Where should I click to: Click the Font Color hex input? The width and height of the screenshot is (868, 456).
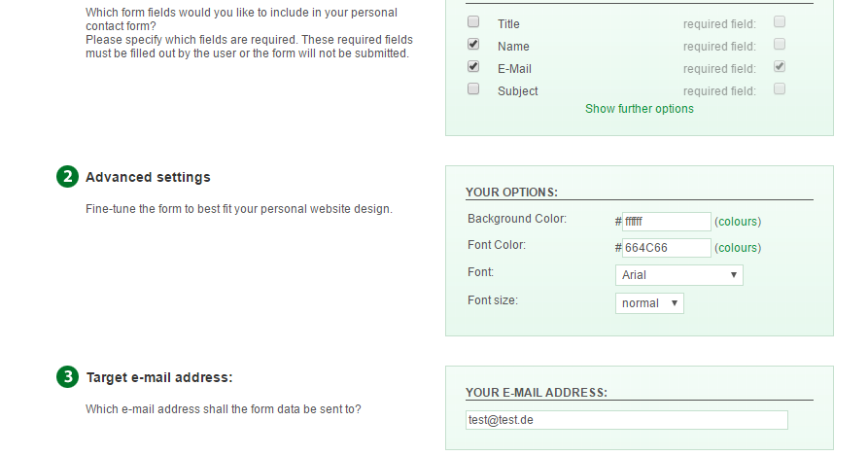tap(666, 248)
